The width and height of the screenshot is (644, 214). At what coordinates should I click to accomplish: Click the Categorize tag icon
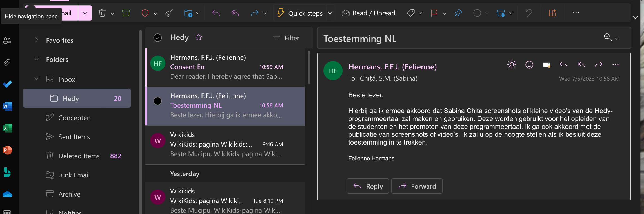pyautogui.click(x=411, y=13)
